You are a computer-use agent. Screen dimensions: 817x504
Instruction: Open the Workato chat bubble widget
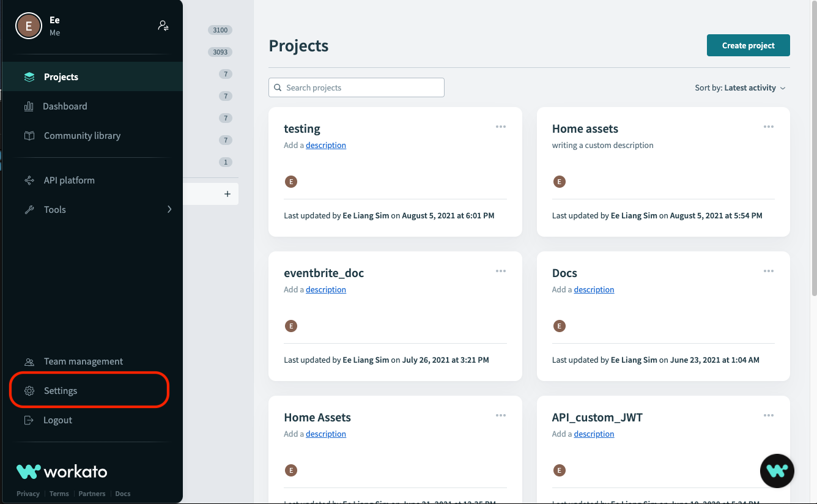pos(777,471)
